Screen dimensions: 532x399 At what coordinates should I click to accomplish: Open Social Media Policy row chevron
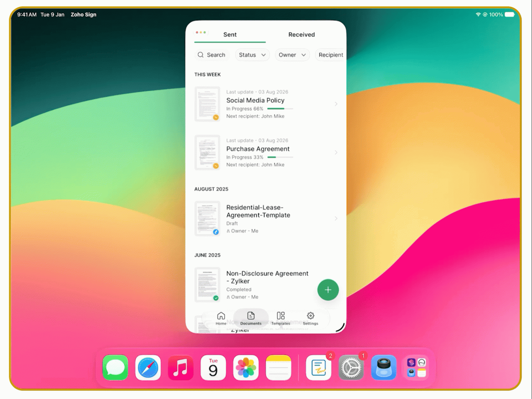336,104
